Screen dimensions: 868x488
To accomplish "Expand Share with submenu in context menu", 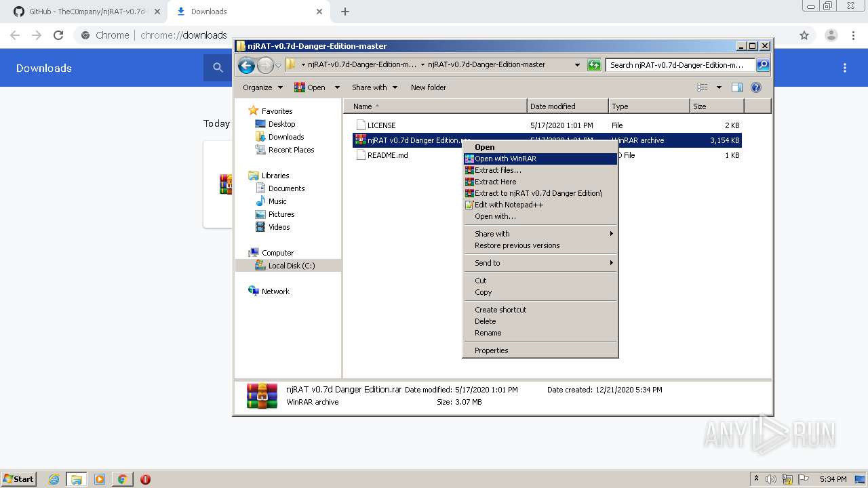I will coord(540,234).
